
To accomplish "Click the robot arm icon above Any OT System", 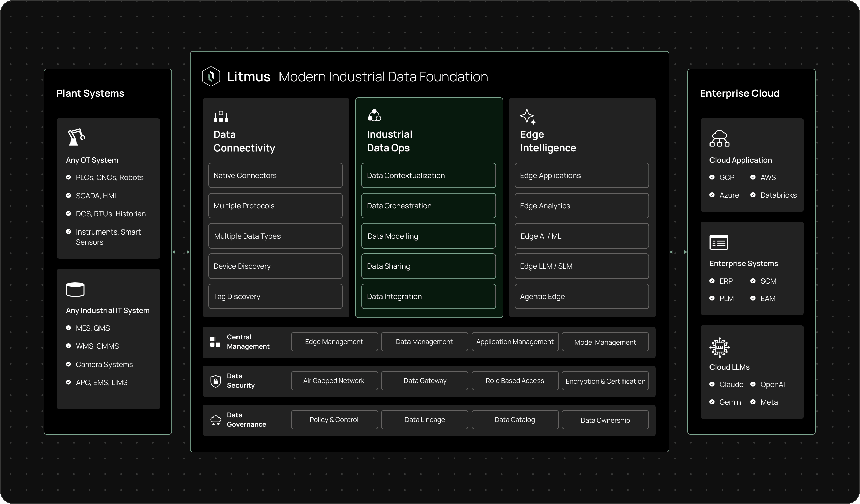I will [x=76, y=137].
